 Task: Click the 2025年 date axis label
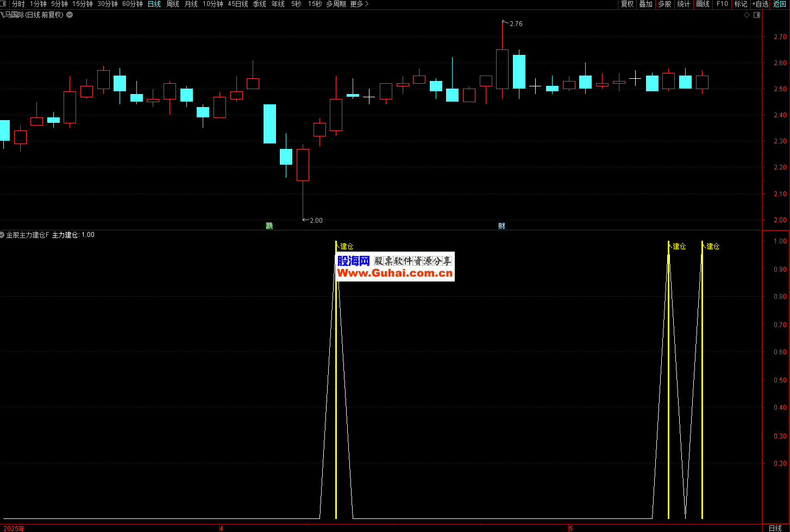pos(14,528)
